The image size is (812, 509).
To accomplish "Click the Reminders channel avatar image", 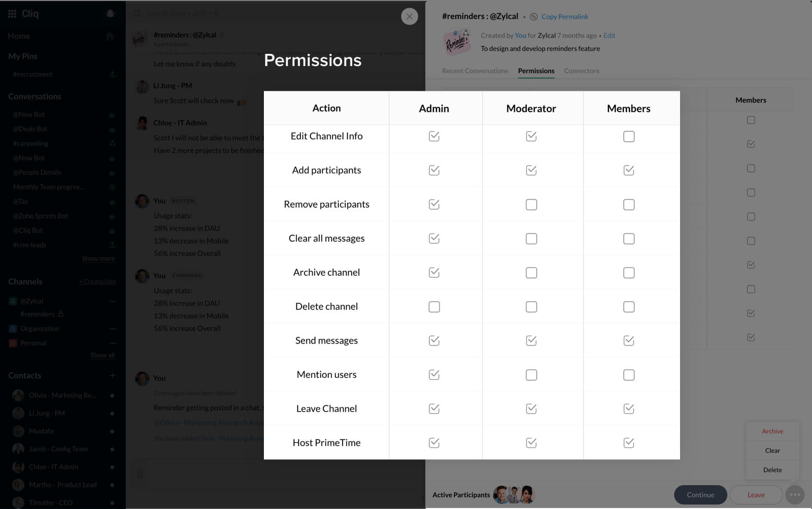I will point(457,42).
